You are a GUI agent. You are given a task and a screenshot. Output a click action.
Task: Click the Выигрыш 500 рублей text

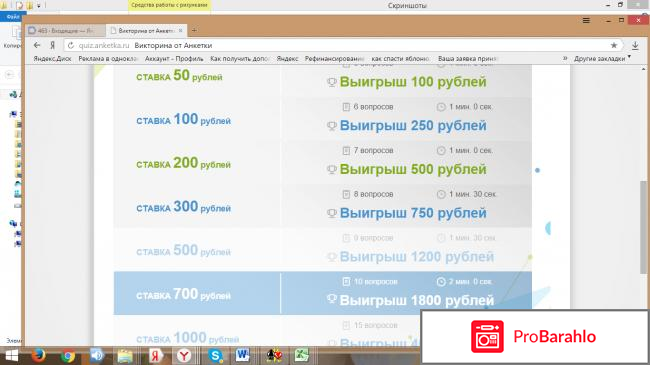tap(413, 169)
